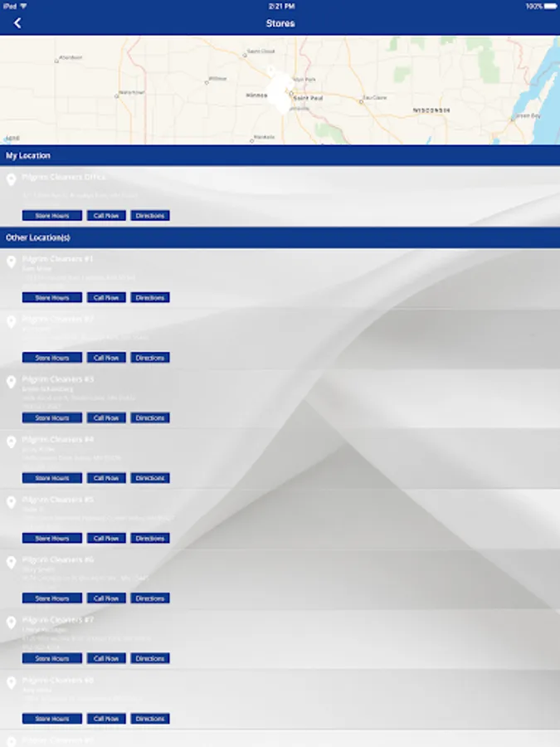This screenshot has width=560, height=747.
Task: Tap the My Location section header
Action: tap(280, 156)
